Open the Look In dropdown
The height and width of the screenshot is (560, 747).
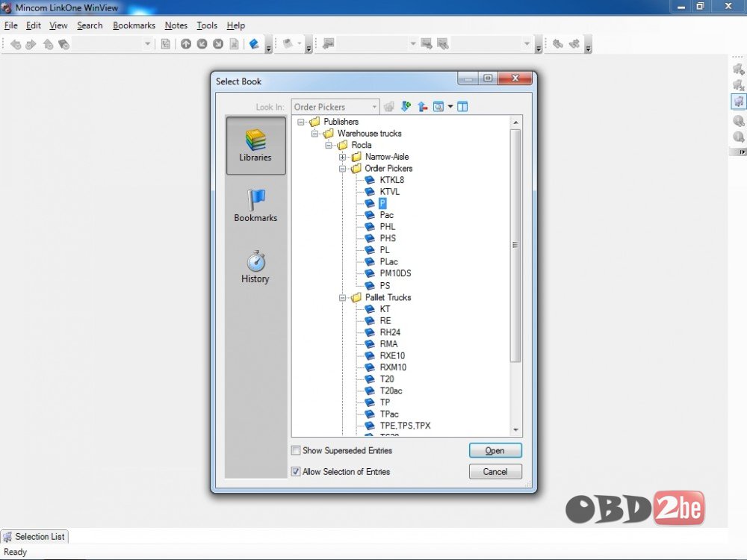(335, 107)
